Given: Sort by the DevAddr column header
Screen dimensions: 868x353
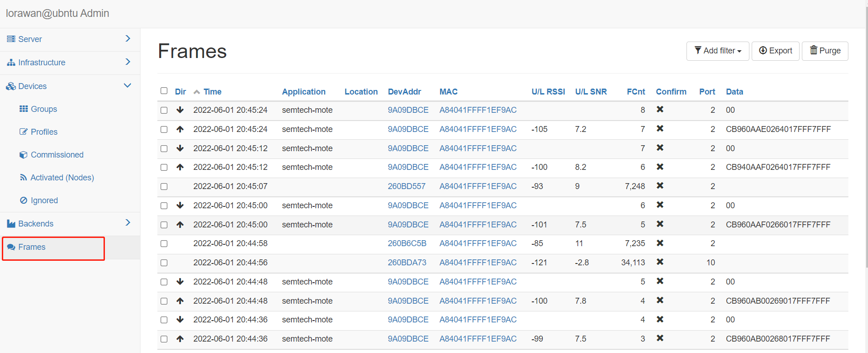Looking at the screenshot, I should point(404,92).
